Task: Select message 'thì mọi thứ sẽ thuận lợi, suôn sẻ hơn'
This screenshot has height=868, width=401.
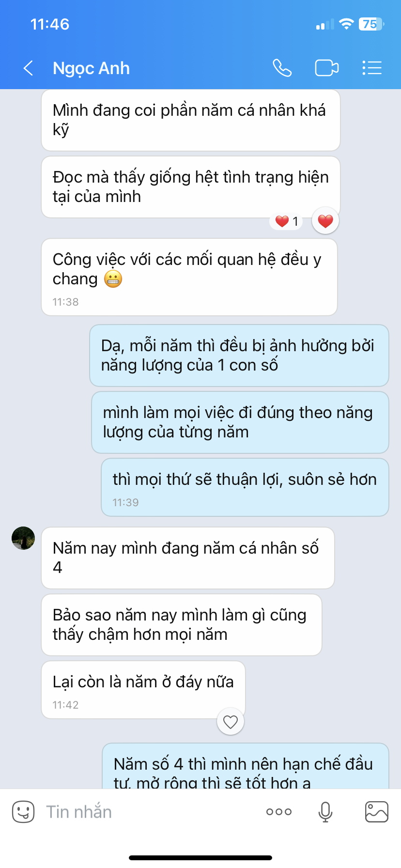Action: click(x=245, y=487)
